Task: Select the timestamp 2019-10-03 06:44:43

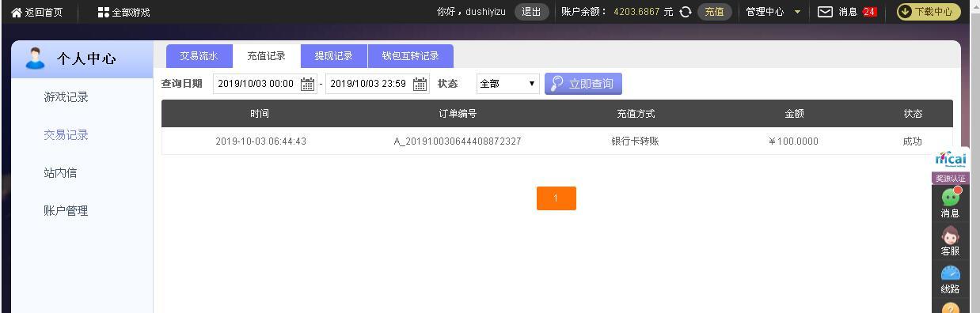Action: pos(260,141)
